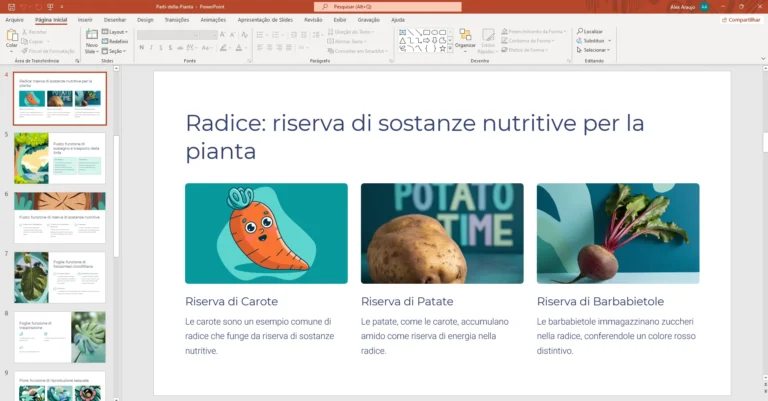
Task: Select the Pincel de Formatação tool
Action: click(48, 50)
